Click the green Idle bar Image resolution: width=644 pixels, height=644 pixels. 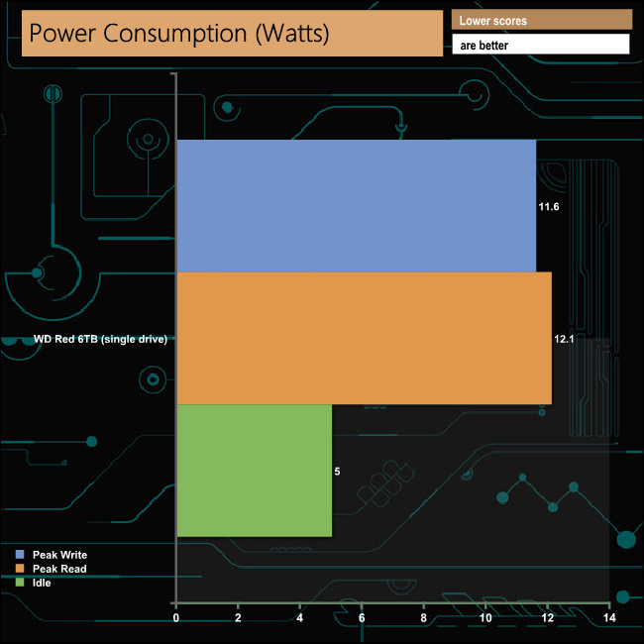[x=255, y=471]
